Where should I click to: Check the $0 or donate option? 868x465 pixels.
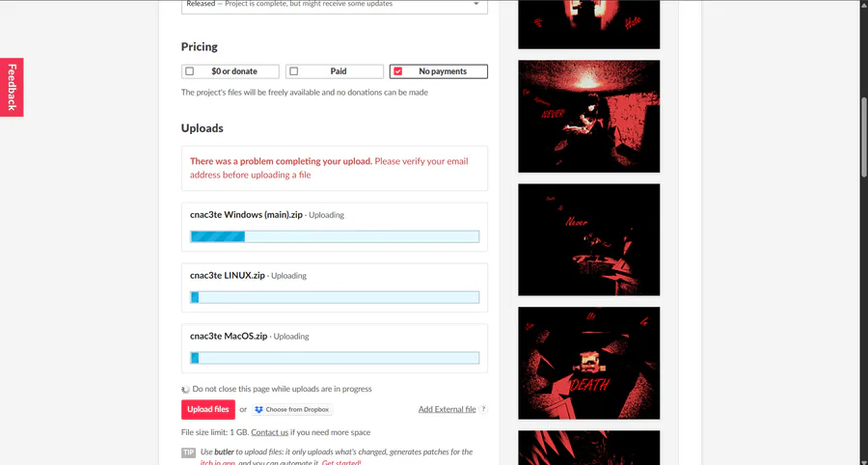231,71
